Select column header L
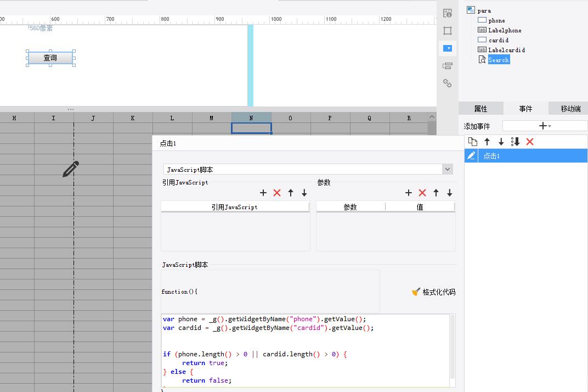Image resolution: width=588 pixels, height=392 pixels. [172, 118]
